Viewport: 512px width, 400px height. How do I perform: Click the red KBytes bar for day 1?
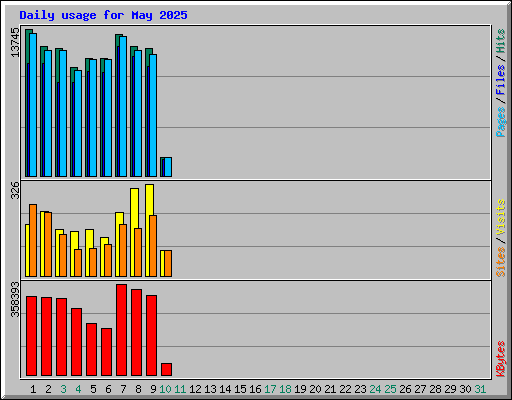click(31, 336)
